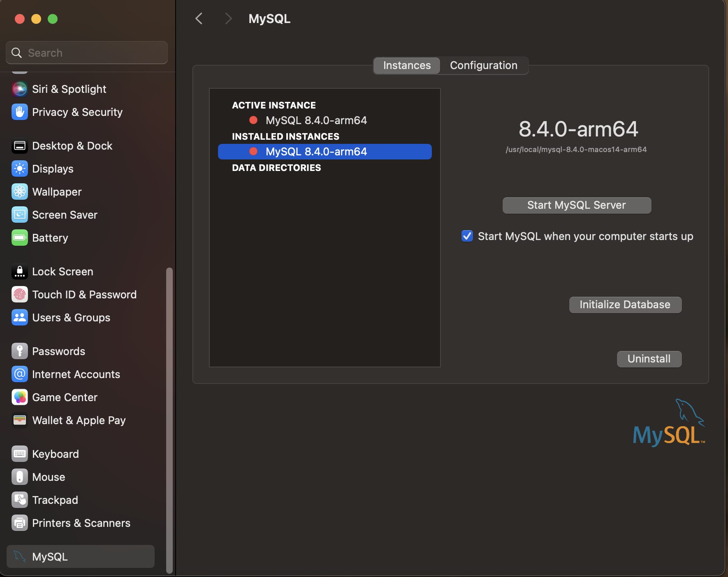The width and height of the screenshot is (728, 577).
Task: Select MySQL 8.4.0-arm64 under Active Instance
Action: [x=316, y=120]
